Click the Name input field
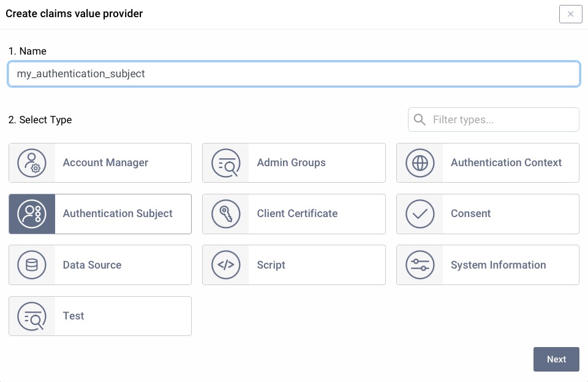 coord(294,74)
